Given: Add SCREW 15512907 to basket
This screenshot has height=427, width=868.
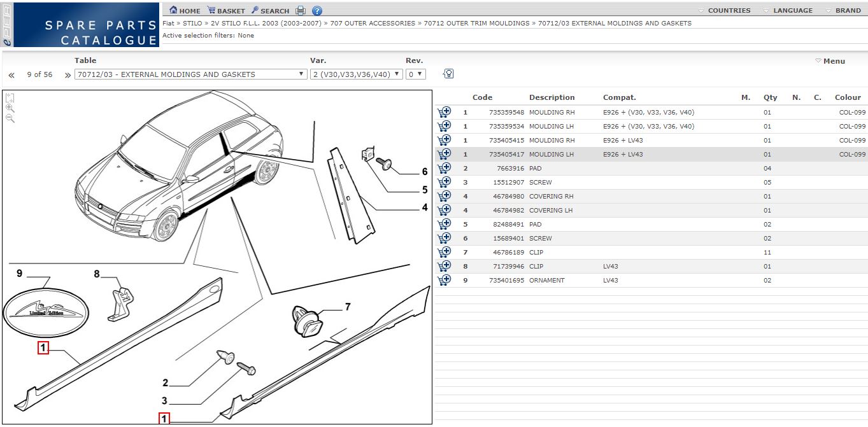Looking at the screenshot, I should point(444,182).
